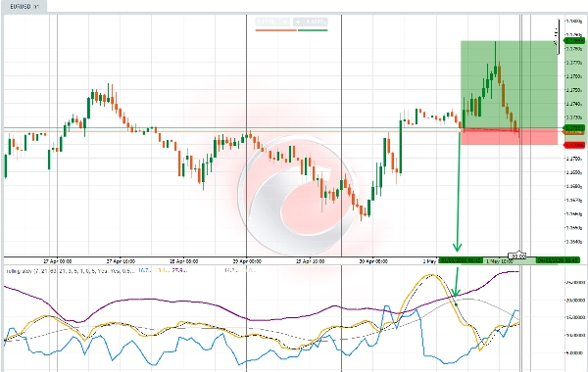
Task: Select the green take-profit price tag
Action: [x=573, y=40]
